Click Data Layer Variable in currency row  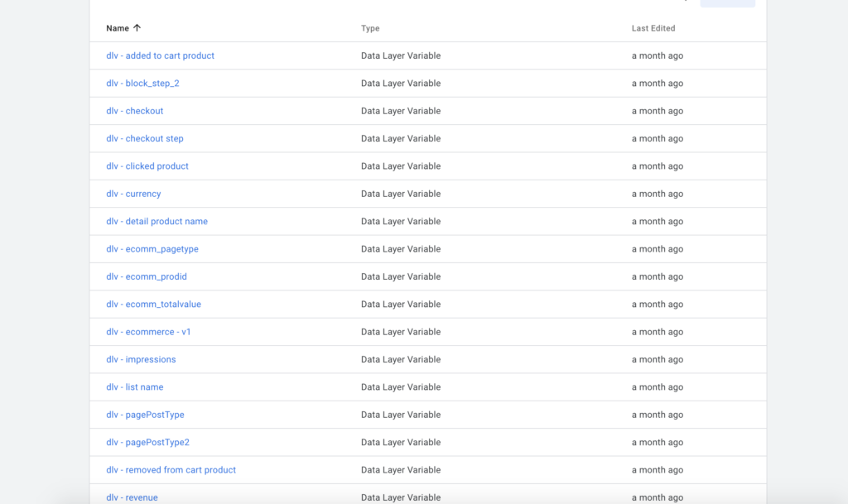[401, 194]
